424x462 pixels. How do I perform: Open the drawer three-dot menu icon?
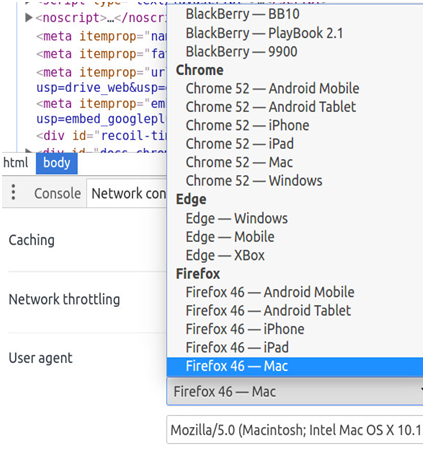pyautogui.click(x=13, y=192)
